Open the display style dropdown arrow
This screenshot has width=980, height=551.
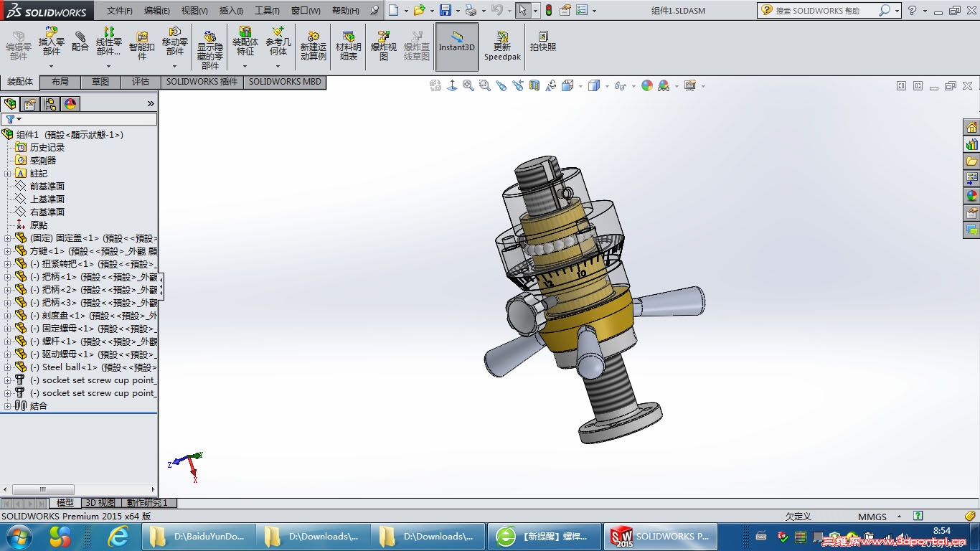click(x=607, y=86)
